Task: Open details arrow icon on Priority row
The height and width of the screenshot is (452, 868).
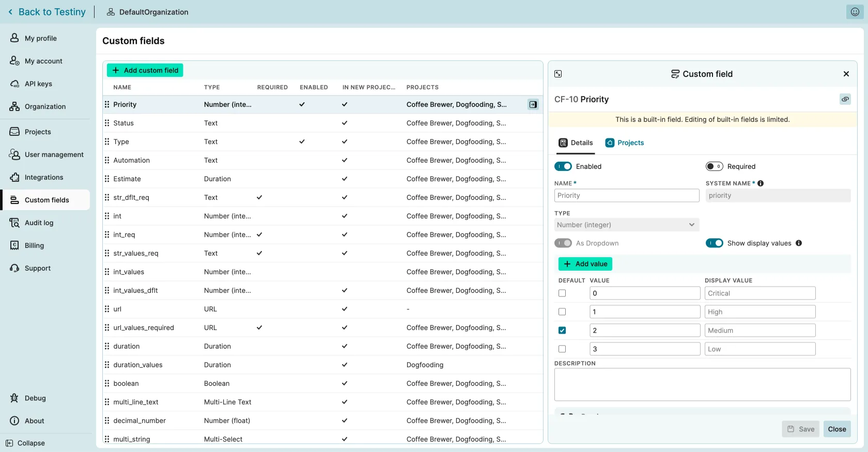Action: pyautogui.click(x=533, y=104)
